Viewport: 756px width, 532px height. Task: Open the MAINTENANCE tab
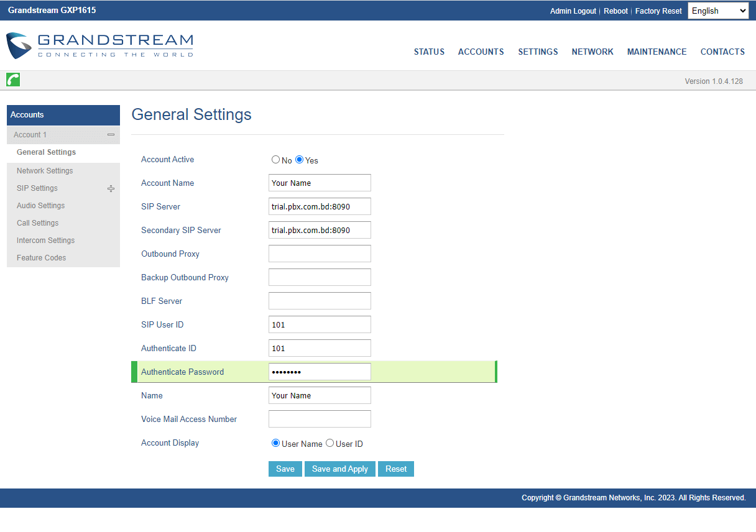click(657, 52)
